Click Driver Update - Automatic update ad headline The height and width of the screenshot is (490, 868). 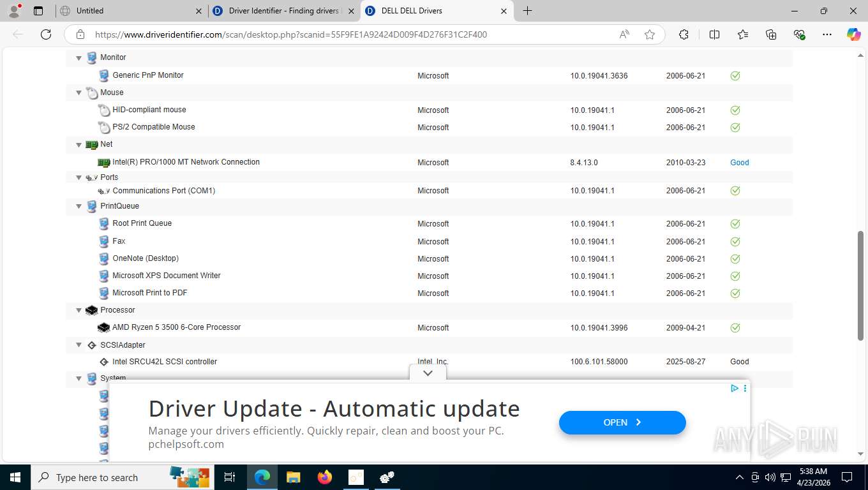pyautogui.click(x=334, y=408)
